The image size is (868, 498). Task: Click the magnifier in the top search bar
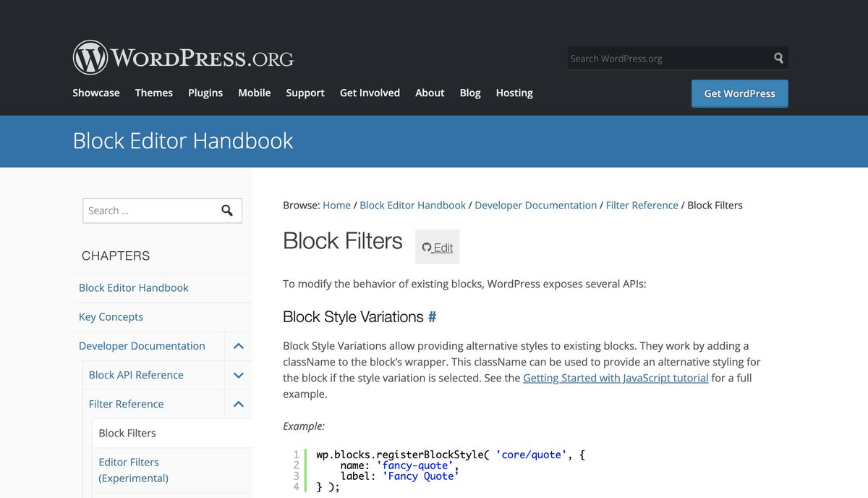778,58
